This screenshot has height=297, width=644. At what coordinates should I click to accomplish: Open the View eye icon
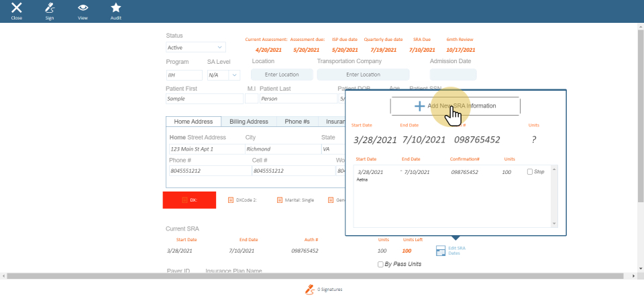83,9
